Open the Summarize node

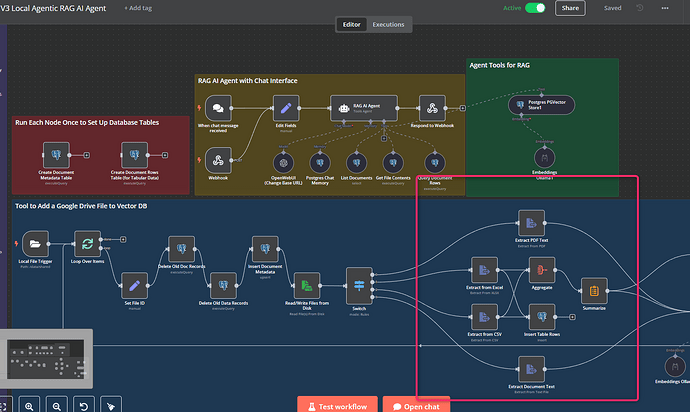pyautogui.click(x=594, y=291)
